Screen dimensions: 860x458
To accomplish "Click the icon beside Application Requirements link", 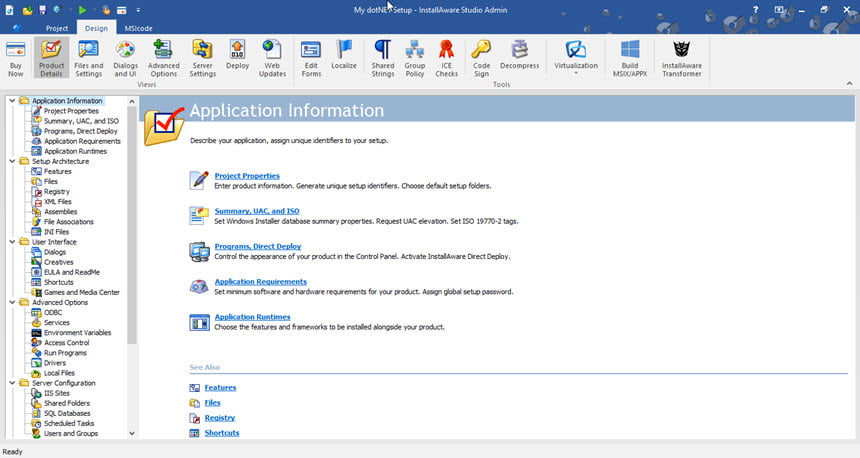I will [x=199, y=286].
